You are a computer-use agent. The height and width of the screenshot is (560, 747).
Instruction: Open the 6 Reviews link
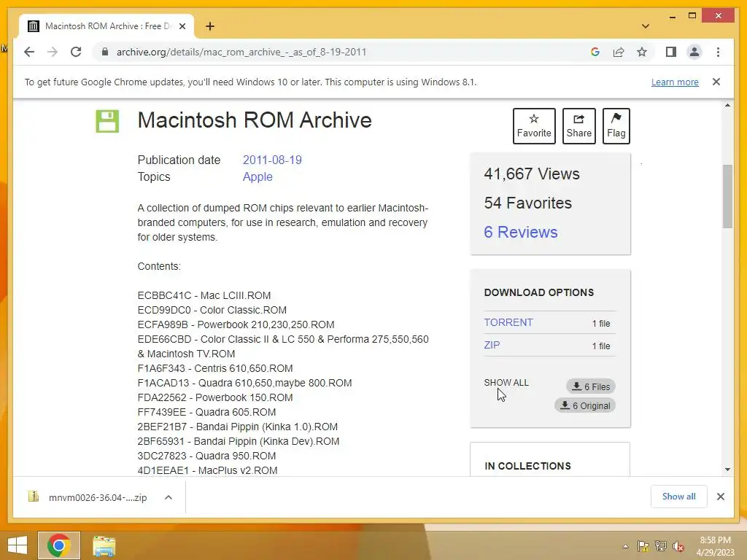coord(521,232)
